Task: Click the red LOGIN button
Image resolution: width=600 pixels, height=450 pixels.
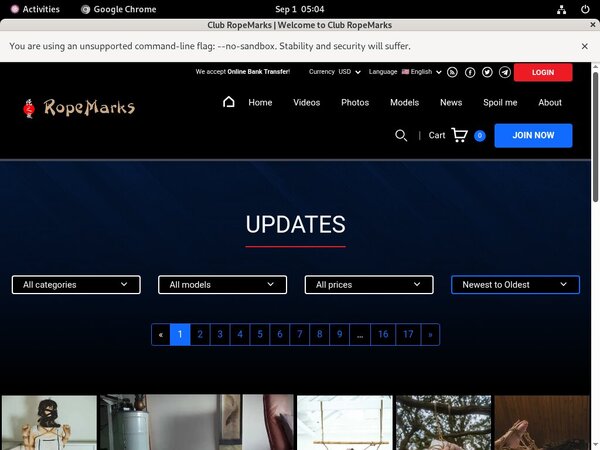Action: (543, 72)
